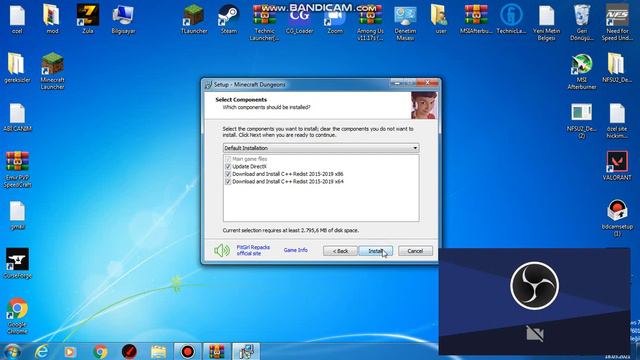Viewport: 640px width, 360px height.
Task: Launch the Zula game shortcut
Action: [88, 19]
